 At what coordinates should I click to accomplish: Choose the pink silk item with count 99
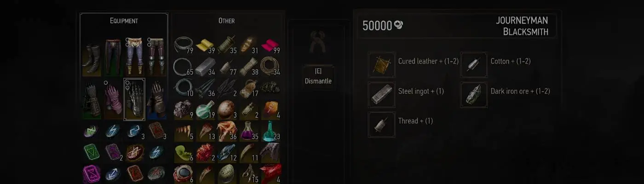click(270, 46)
